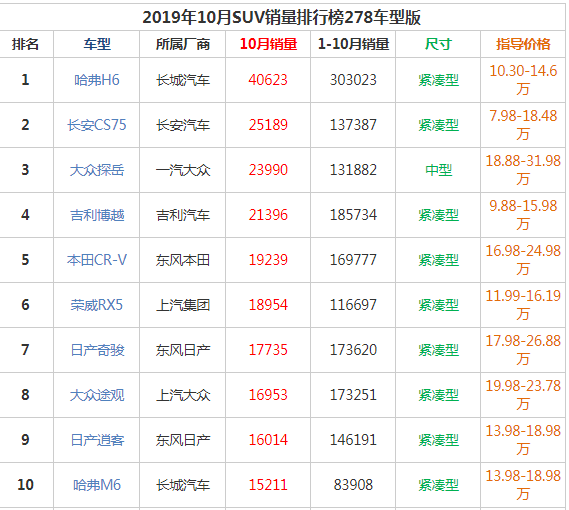Image resolution: width=569 pixels, height=510 pixels.
Task: Select October sales value 21396
Action: click(x=268, y=215)
